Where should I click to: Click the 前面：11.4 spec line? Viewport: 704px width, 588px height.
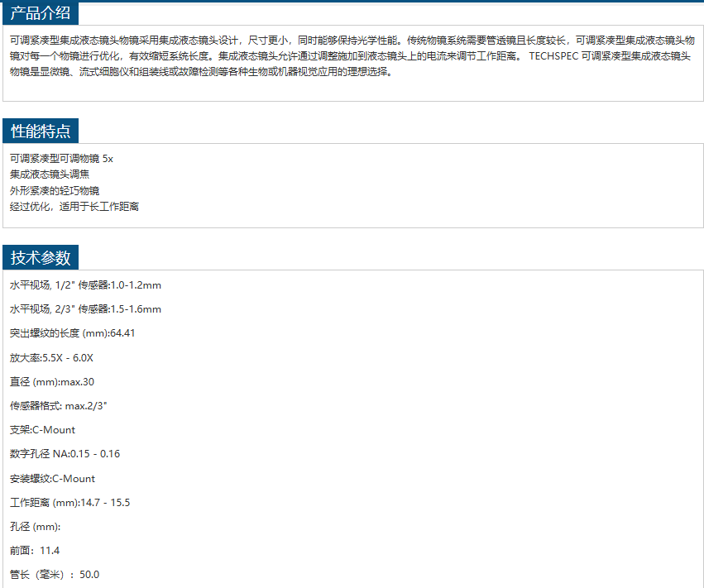(x=35, y=551)
